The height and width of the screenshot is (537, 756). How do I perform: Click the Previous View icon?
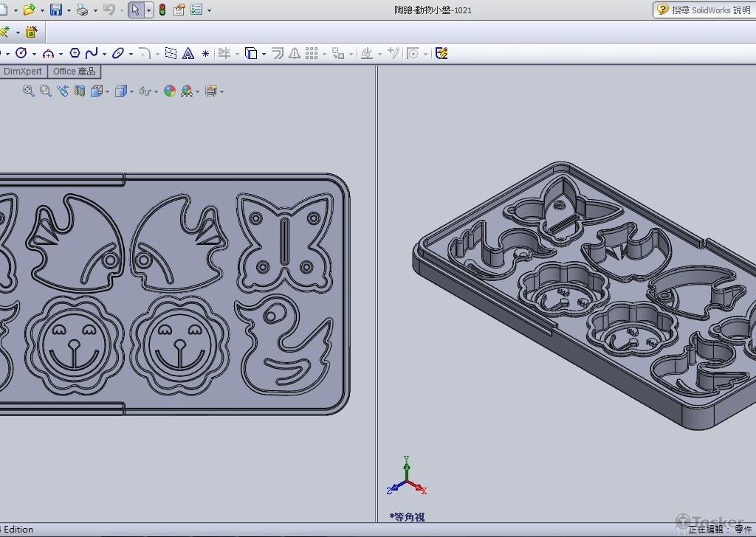[x=63, y=91]
